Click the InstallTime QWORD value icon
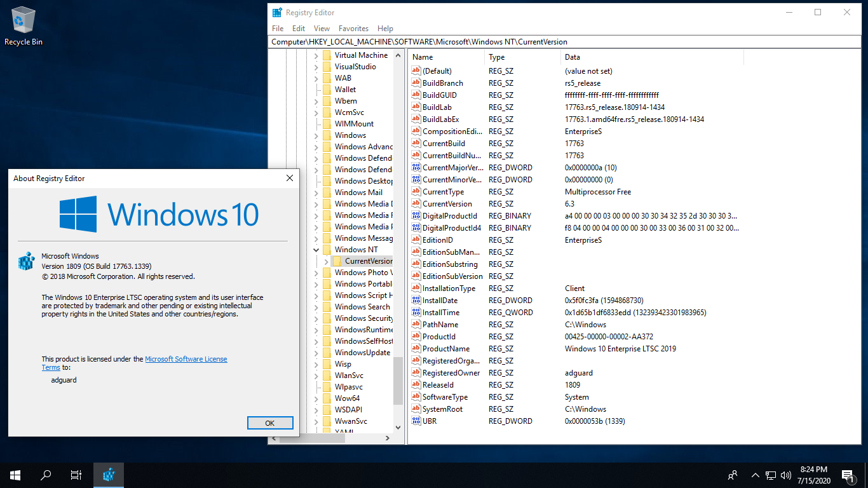This screenshot has height=488, width=868. tap(416, 313)
